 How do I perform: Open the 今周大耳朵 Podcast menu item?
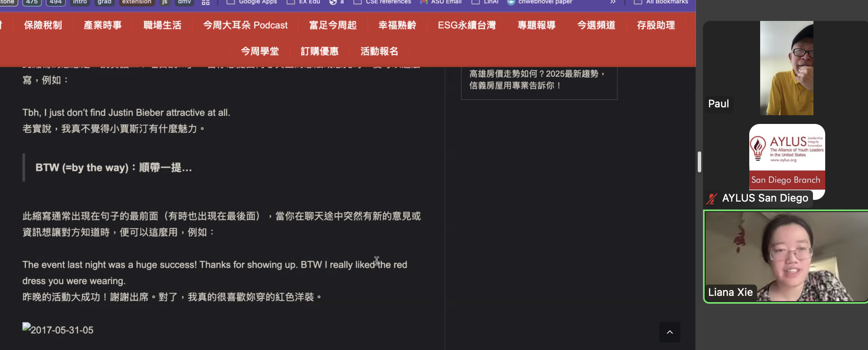(245, 25)
